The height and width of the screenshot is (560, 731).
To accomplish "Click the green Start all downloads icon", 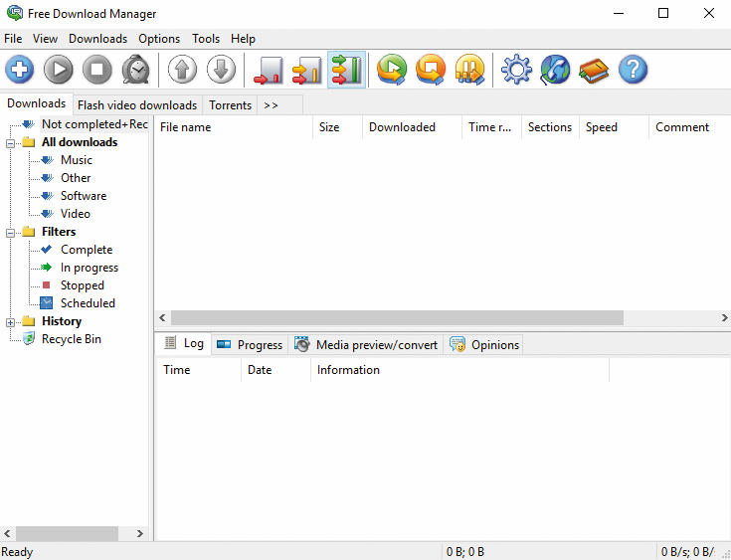I will (x=392, y=70).
